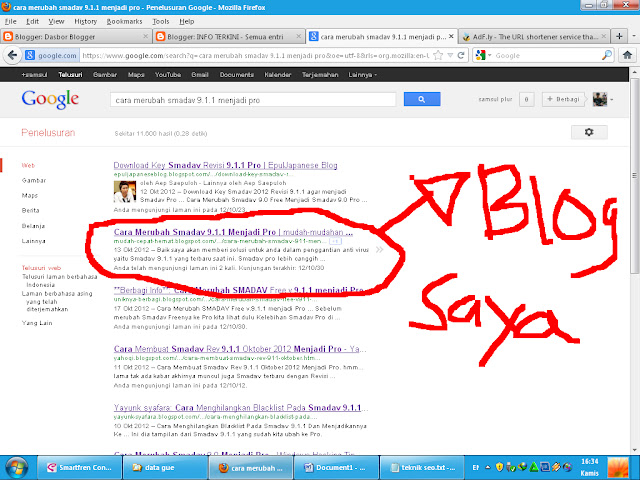Open the data gue folder taskbar item

[x=165, y=468]
